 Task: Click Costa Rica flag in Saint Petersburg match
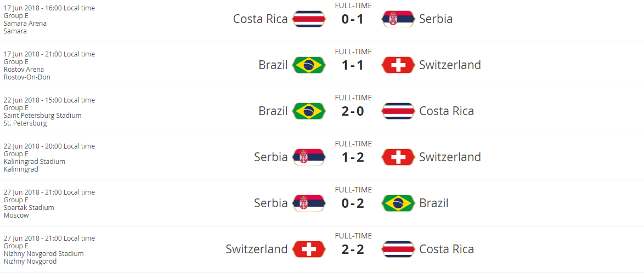coord(398,111)
